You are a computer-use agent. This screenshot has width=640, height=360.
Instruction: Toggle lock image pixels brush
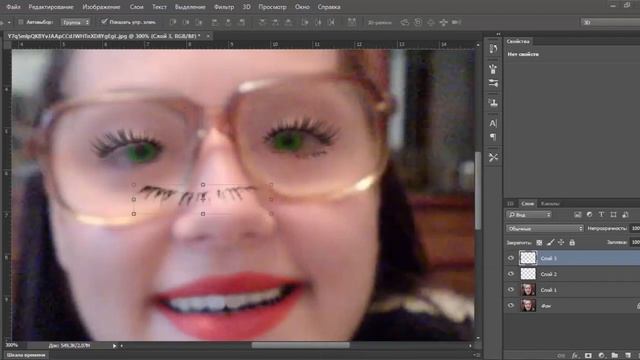(550, 242)
